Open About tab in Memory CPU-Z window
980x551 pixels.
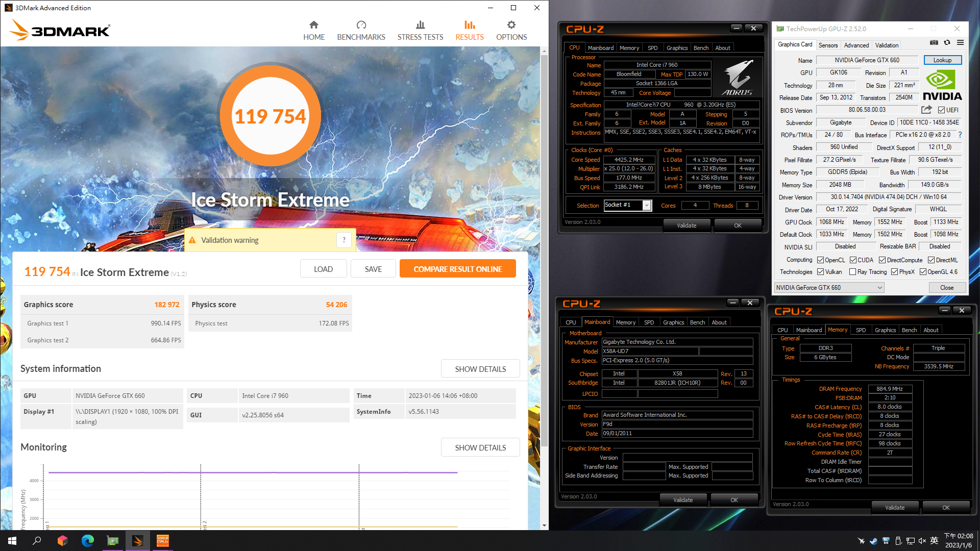(930, 330)
